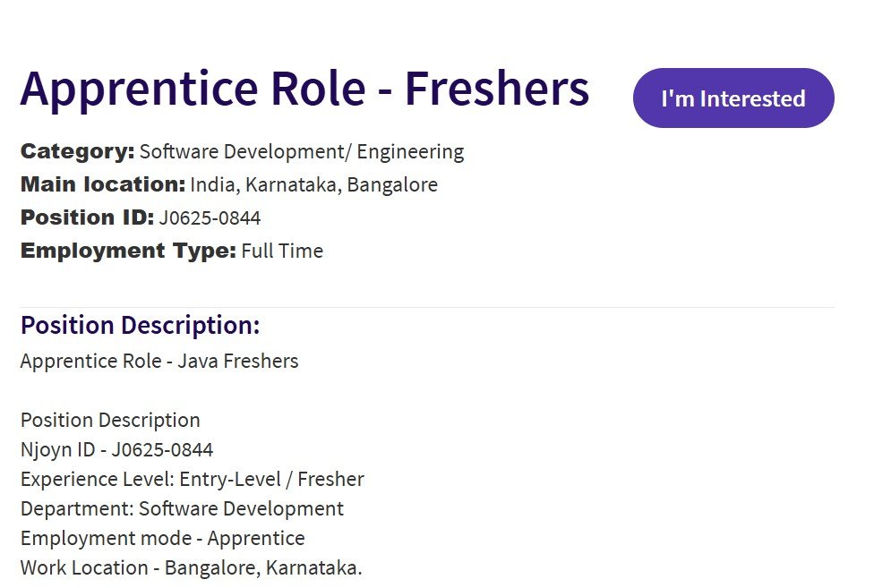Click India, Karnataka, Bangalore location value

point(313,185)
